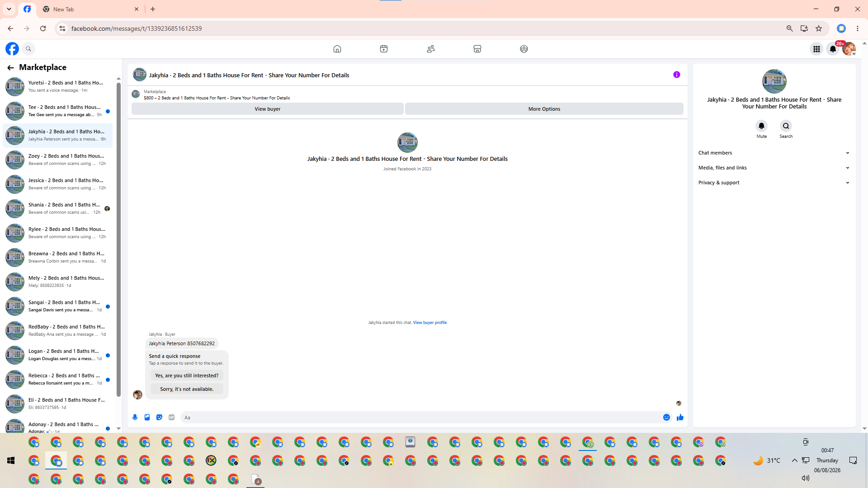Open the View buyer profile link
The width and height of the screenshot is (868, 488).
(430, 323)
